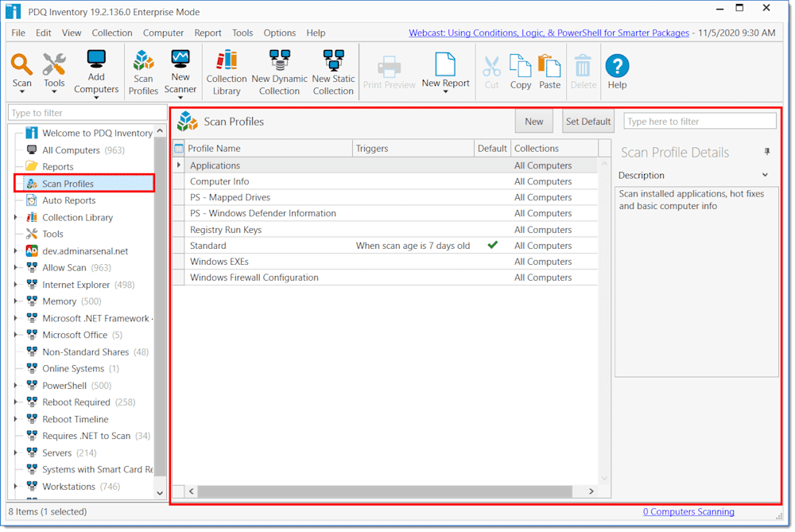The image size is (795, 532).
Task: Click the Set Default button
Action: click(x=588, y=122)
